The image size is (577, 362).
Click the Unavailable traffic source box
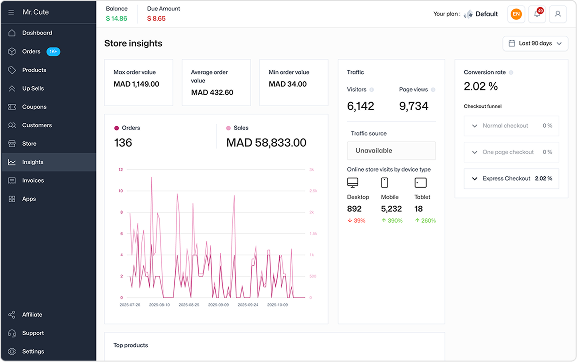tap(391, 150)
